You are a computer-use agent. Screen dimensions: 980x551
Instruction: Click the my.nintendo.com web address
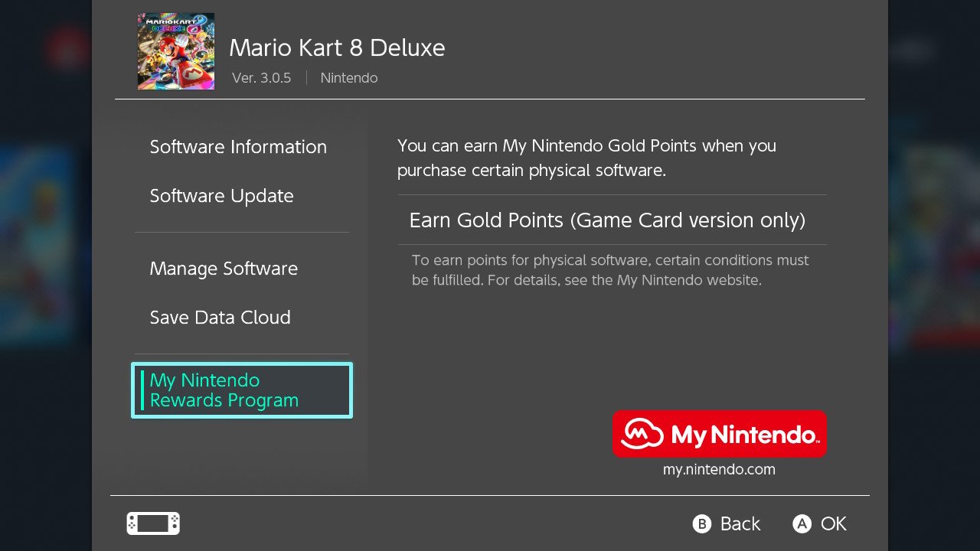(x=719, y=470)
